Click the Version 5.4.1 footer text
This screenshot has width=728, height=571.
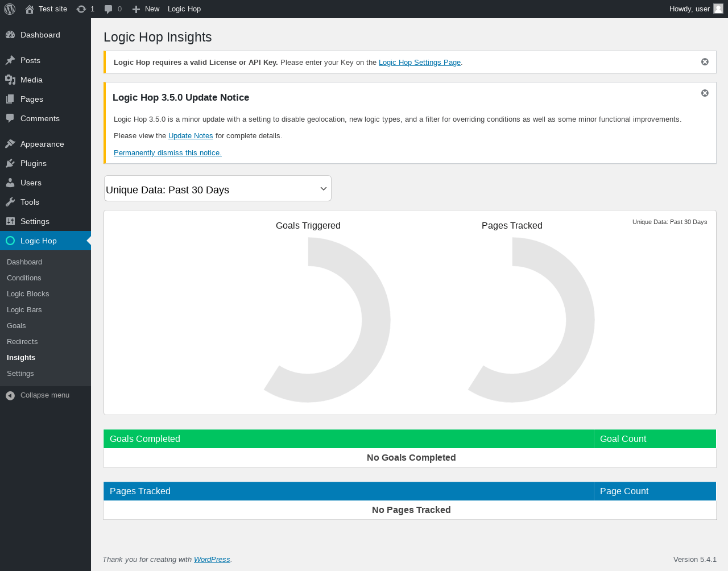695,560
